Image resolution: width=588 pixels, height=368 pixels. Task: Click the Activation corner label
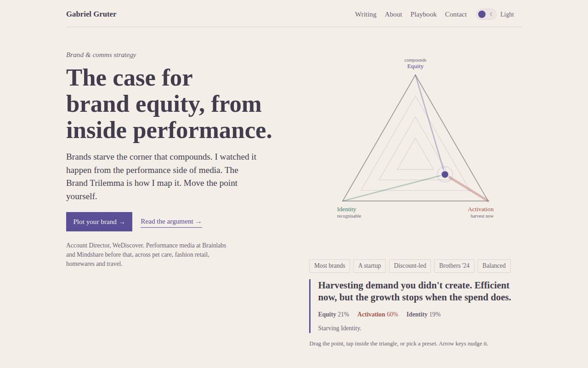pos(481,209)
